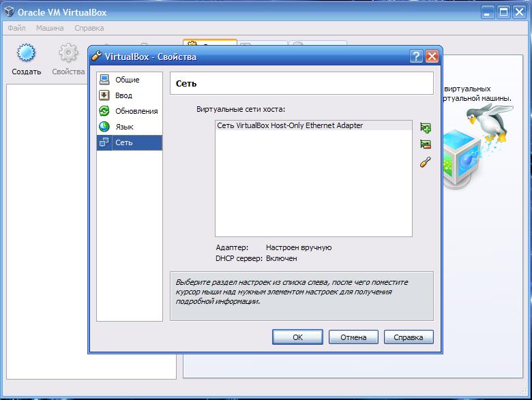This screenshot has height=400, width=532.
Task: Click the VirtualBox cube icon in title bar
Action: [x=10, y=12]
